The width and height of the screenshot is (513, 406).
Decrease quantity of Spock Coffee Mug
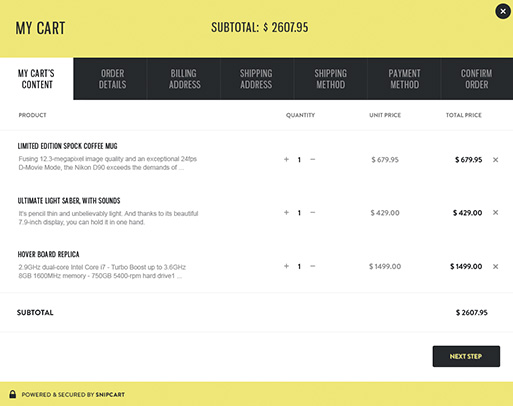[x=312, y=159]
